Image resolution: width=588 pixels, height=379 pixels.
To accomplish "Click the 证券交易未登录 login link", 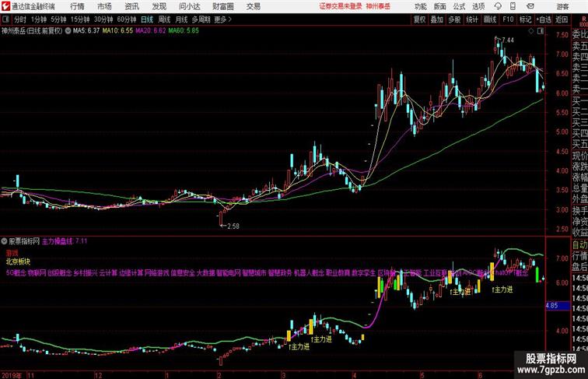I will point(341,6).
